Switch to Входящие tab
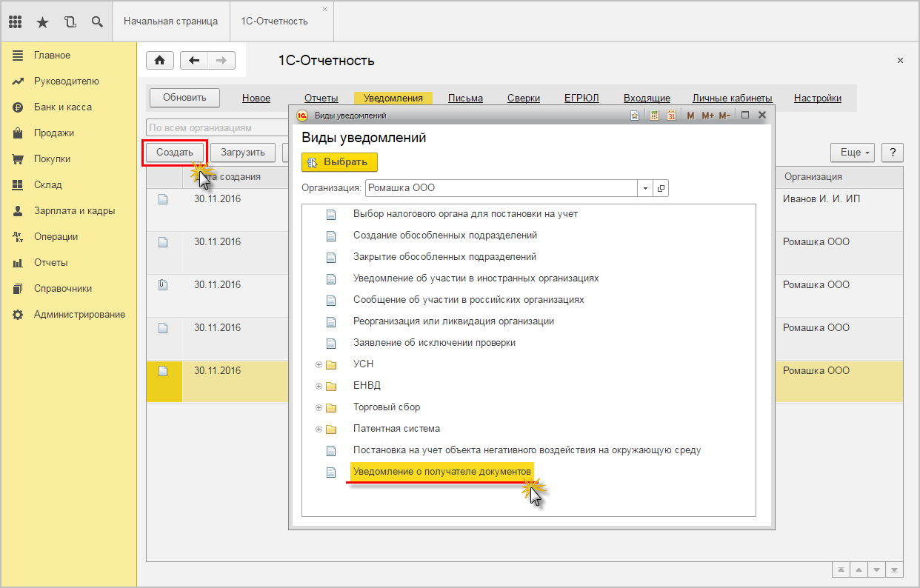The image size is (920, 588). click(x=647, y=98)
